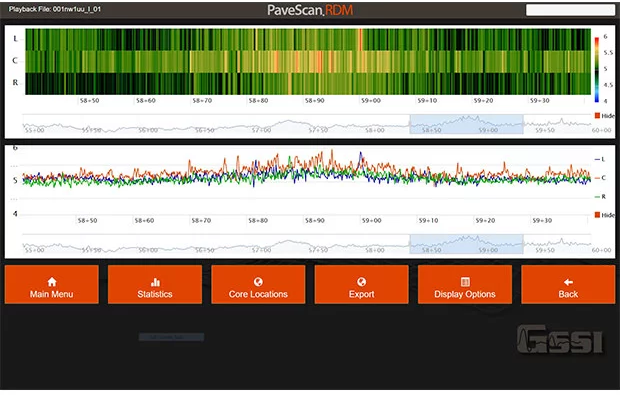Go Back to previous screen

(568, 284)
